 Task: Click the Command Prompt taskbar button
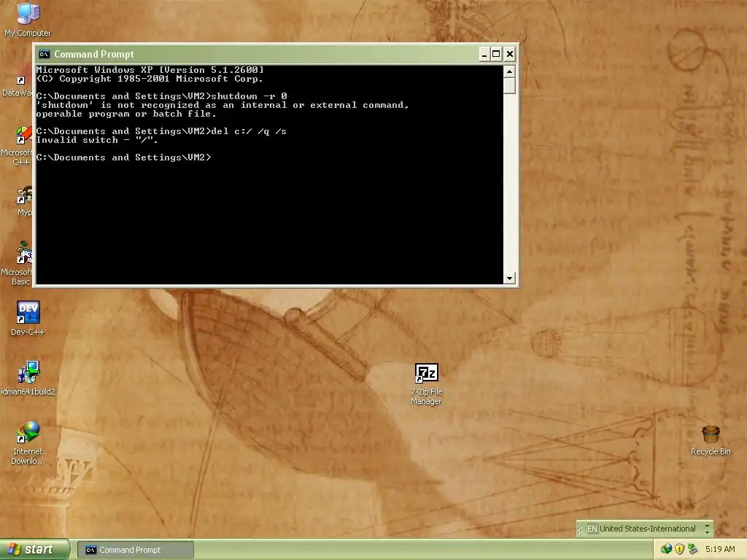[135, 550]
